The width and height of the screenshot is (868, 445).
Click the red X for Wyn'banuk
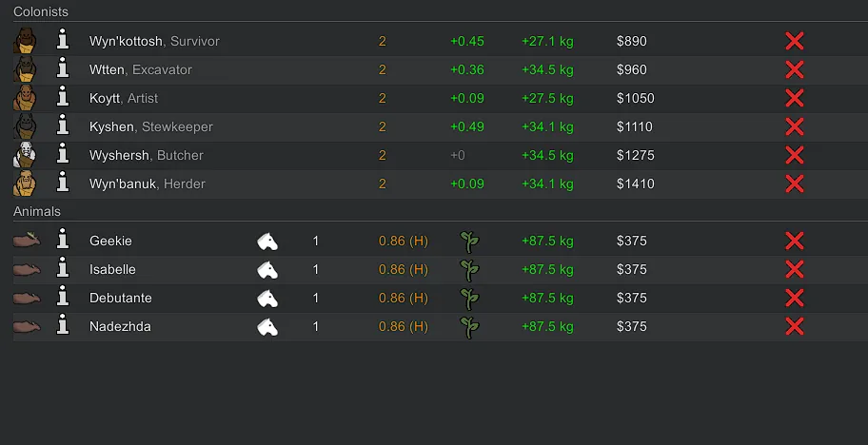(x=795, y=184)
